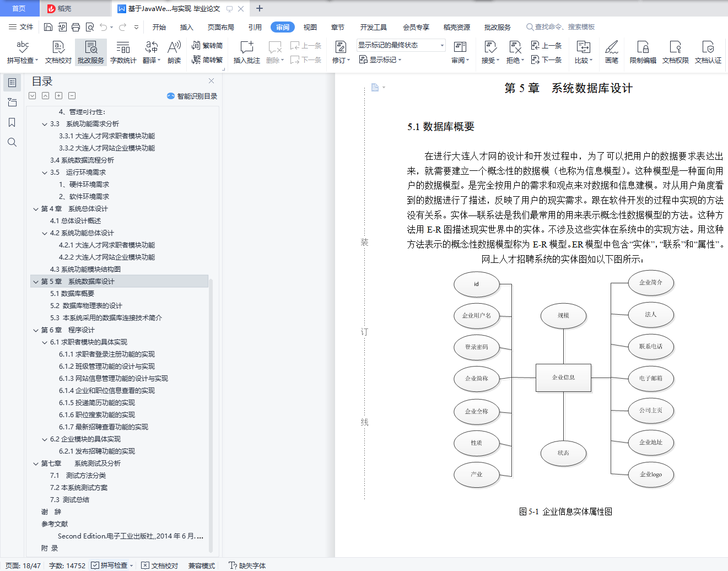Collapse the 第 5 章 系统数据库设计 node
The image size is (728, 571).
coord(36,282)
